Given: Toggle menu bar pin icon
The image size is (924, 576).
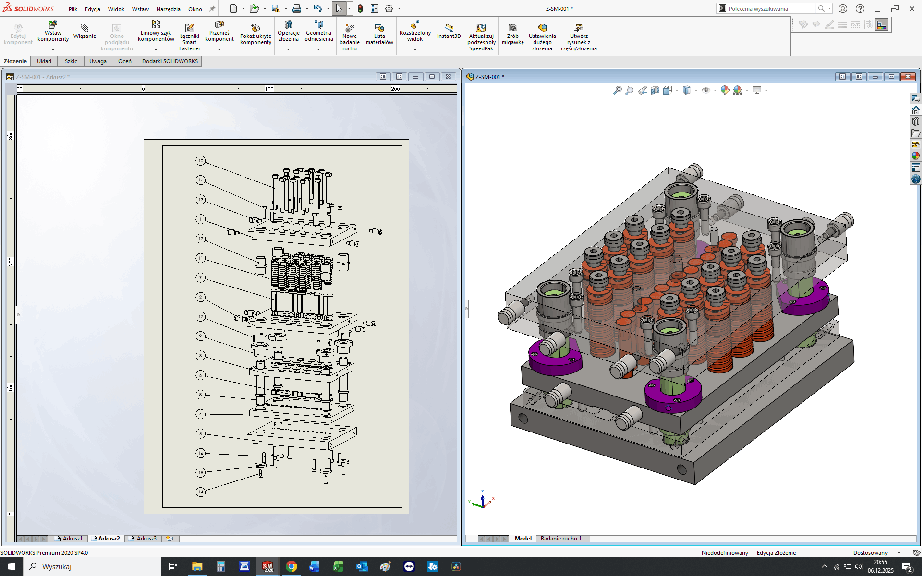Looking at the screenshot, I should click(x=212, y=9).
